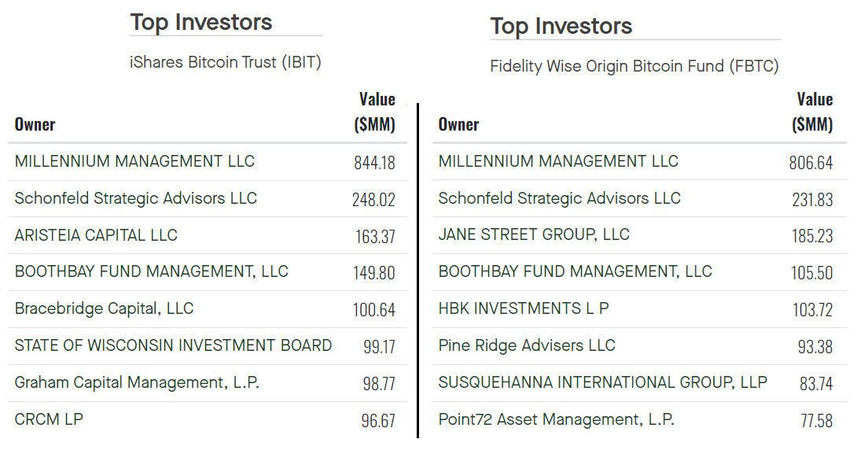This screenshot has height=450, width=868.
Task: Sort FBTC table by Value ($MM) header
Action: 812,112
